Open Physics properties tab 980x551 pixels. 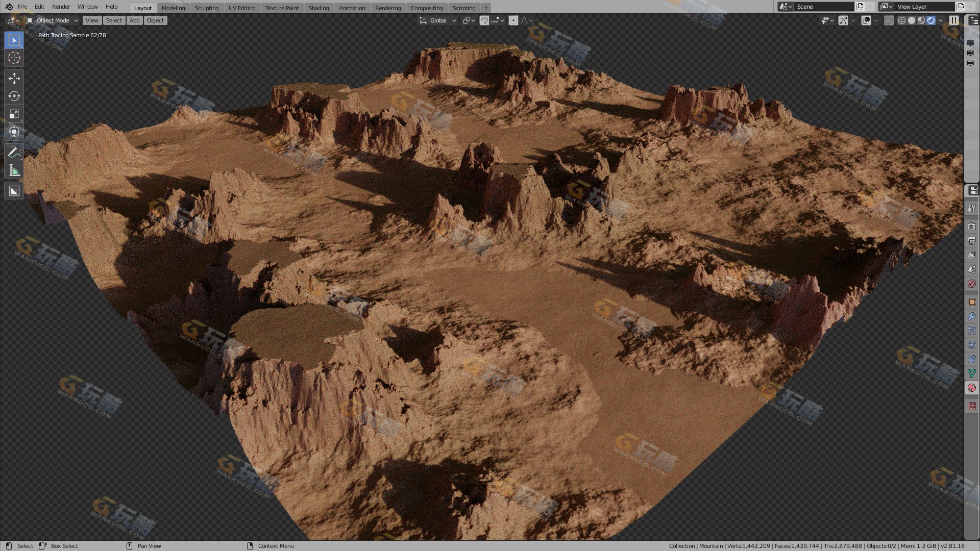coord(972,345)
